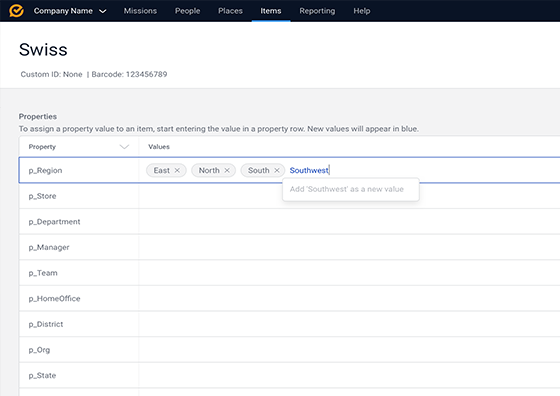Image resolution: width=560 pixels, height=396 pixels.
Task: Click the Barcode: 123456789 text
Action: [x=129, y=74]
